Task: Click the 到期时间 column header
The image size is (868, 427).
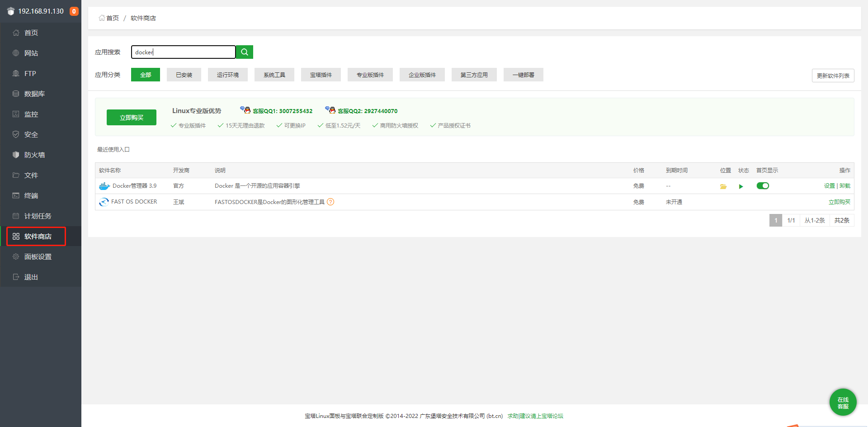Action: coord(677,171)
